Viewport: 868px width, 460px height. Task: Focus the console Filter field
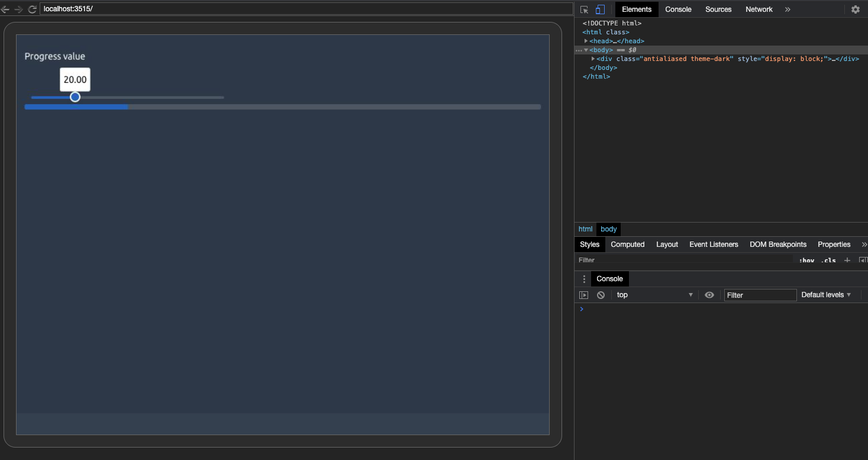760,295
